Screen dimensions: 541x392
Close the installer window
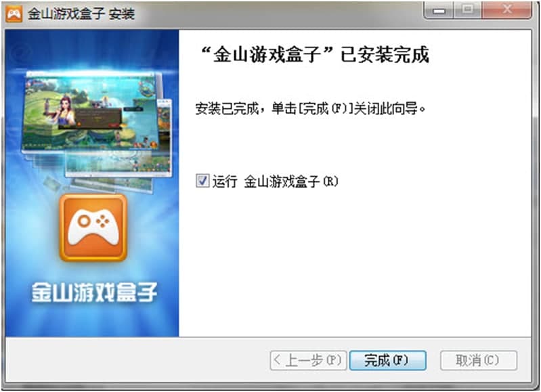(x=506, y=10)
